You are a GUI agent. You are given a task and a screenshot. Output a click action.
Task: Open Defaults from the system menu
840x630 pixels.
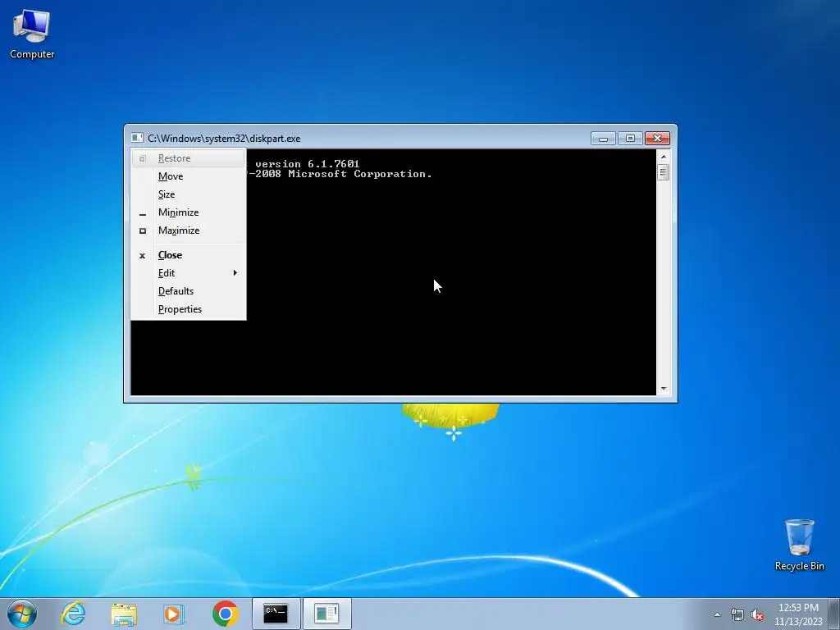(x=189, y=291)
